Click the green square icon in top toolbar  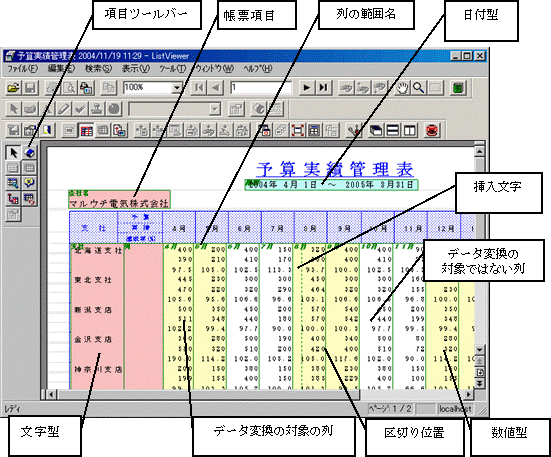click(x=458, y=88)
